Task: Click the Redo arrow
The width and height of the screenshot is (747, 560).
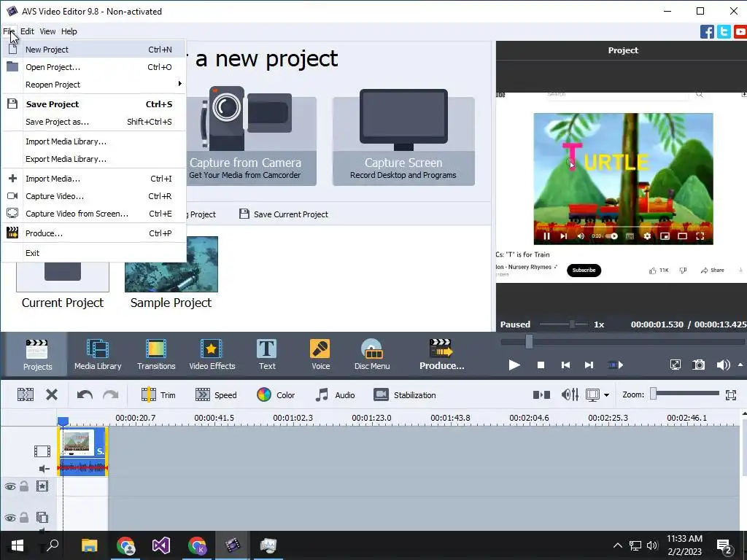Action: [111, 394]
